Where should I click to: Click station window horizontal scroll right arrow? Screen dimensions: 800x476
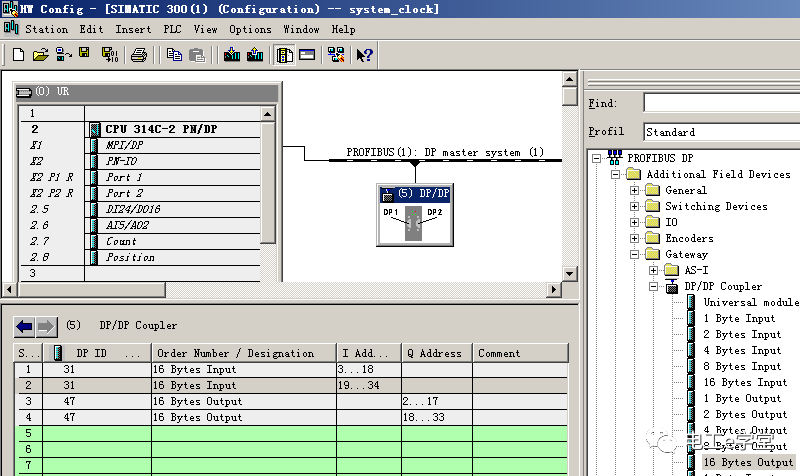554,290
